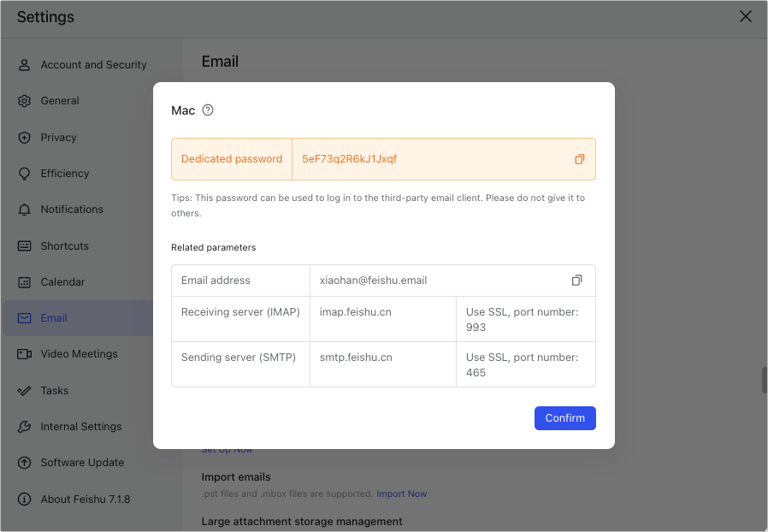Select the Calendar icon in the sidebar
The image size is (768, 532).
(24, 282)
